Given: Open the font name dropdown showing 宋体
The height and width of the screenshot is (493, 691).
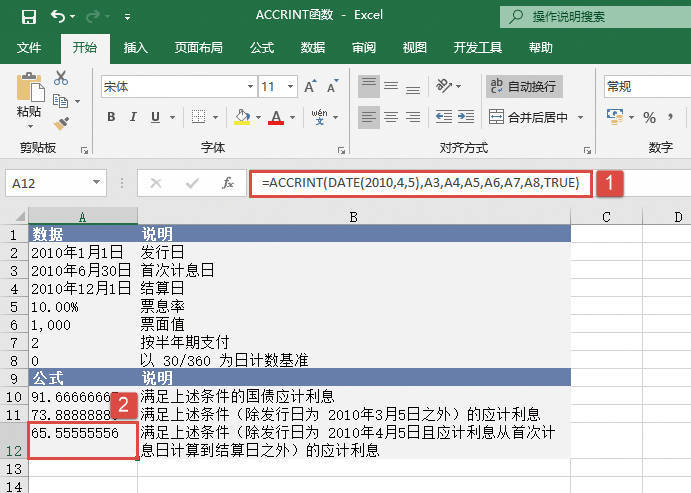Looking at the screenshot, I should click(x=250, y=86).
